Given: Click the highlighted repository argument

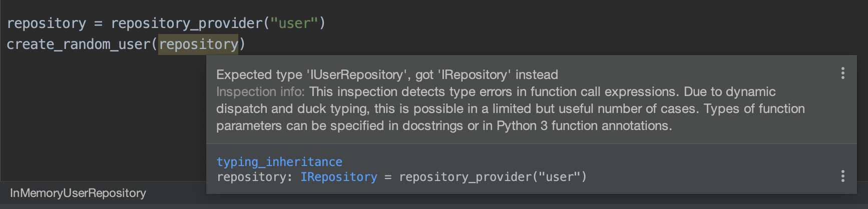Looking at the screenshot, I should pyautogui.click(x=199, y=44).
